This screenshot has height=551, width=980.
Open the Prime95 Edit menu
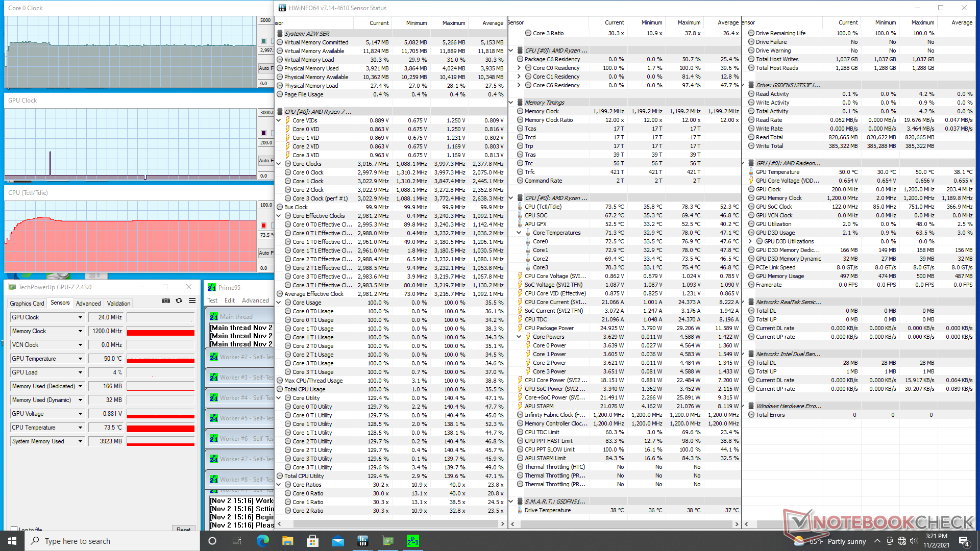point(230,300)
